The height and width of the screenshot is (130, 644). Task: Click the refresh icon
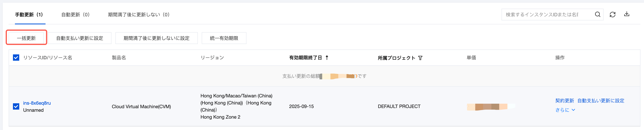click(612, 15)
